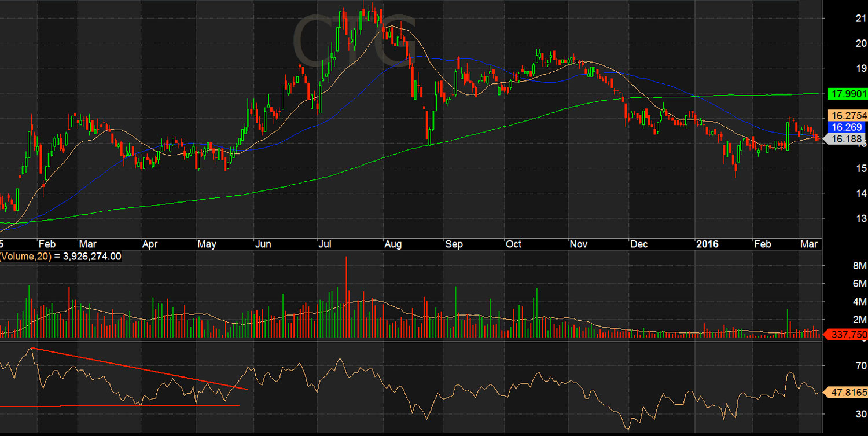This screenshot has height=436, width=868.
Task: Select the (Volume,20) = 3,926,274.00 label
Action: tap(61, 255)
